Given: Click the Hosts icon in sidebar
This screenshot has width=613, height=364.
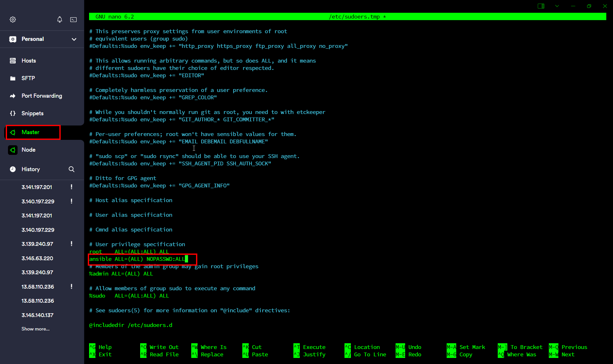Looking at the screenshot, I should 13,61.
